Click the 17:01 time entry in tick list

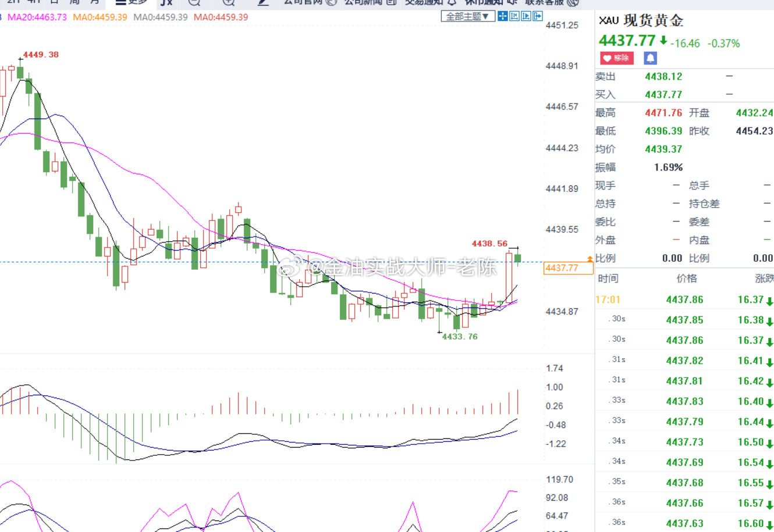(x=608, y=300)
